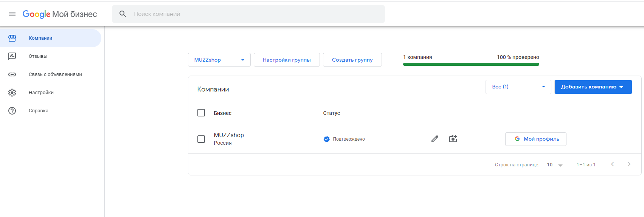Click the Создать группу button
The image size is (644, 217).
click(x=352, y=60)
